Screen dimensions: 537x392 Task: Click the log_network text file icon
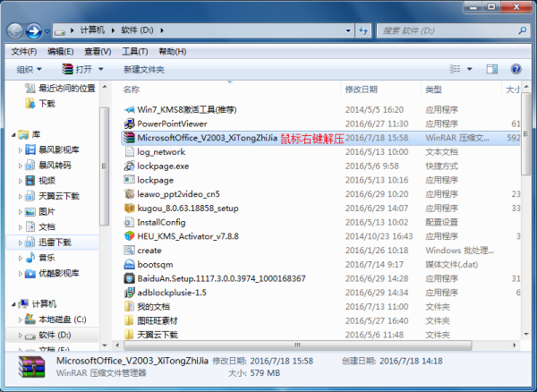(x=129, y=151)
